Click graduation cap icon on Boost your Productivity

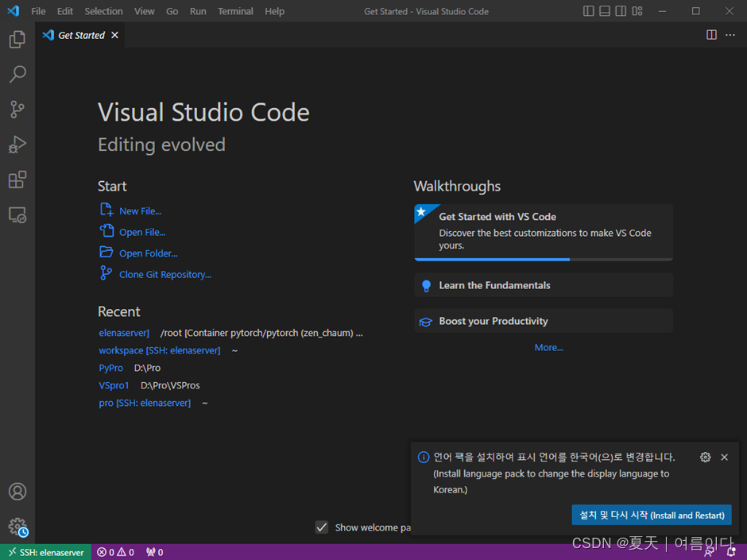[x=425, y=322]
